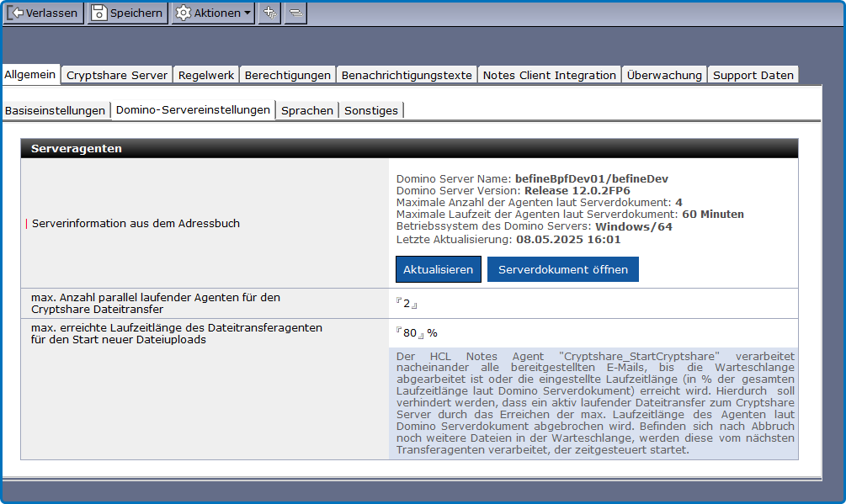Switch to the Sprachen sub-tab
846x504 pixels.
[x=307, y=110]
